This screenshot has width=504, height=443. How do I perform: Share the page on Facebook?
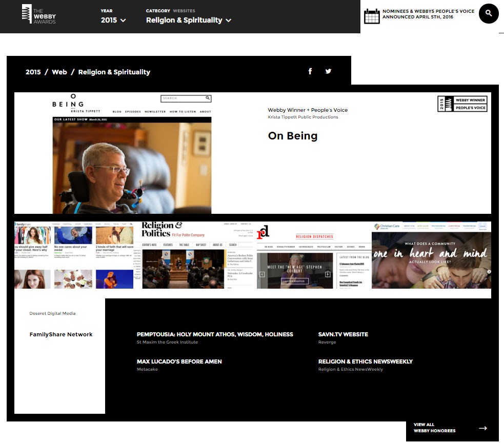[x=310, y=71]
